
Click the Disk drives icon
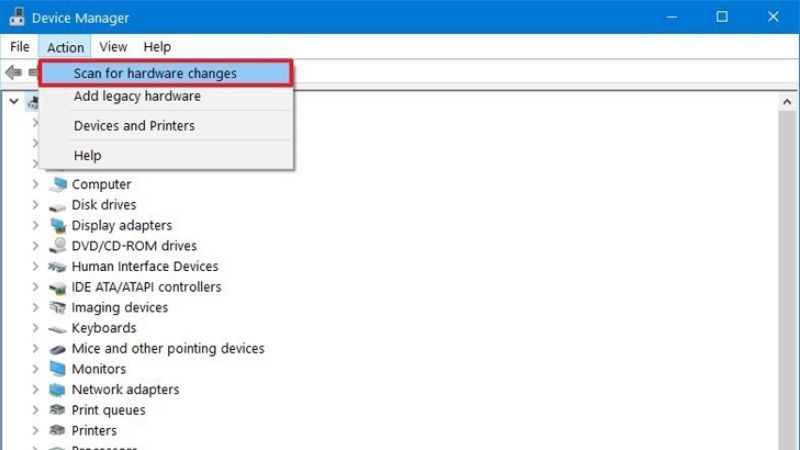click(x=59, y=205)
